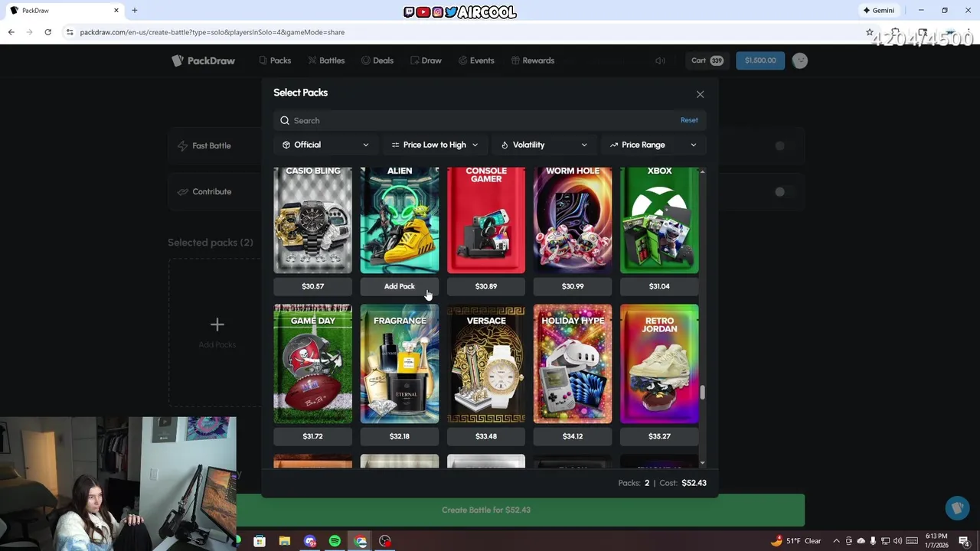
Task: Pick the Game Day pack card
Action: [x=313, y=364]
